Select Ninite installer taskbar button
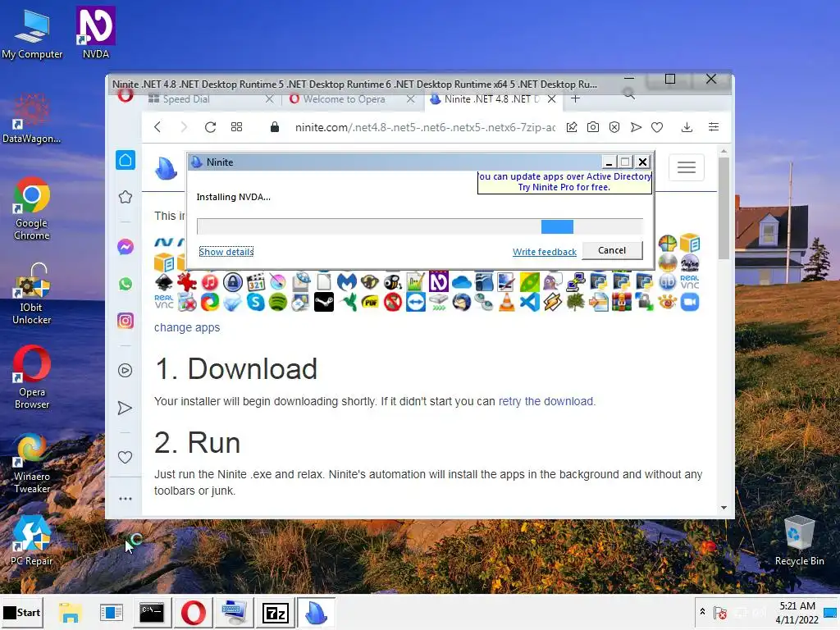 click(316, 612)
